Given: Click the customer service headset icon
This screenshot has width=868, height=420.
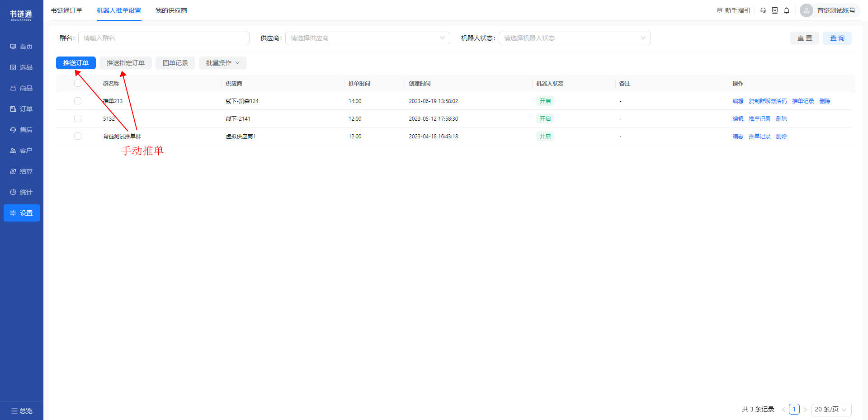Looking at the screenshot, I should pos(763,10).
